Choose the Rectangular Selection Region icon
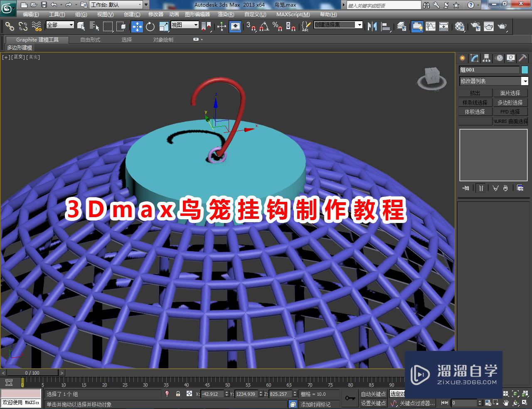The image size is (532, 409). pos(108,26)
